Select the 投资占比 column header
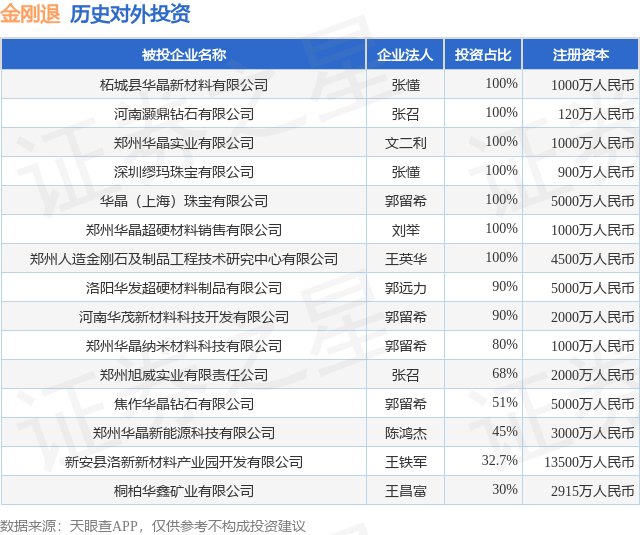The width and height of the screenshot is (640, 535). click(x=483, y=55)
